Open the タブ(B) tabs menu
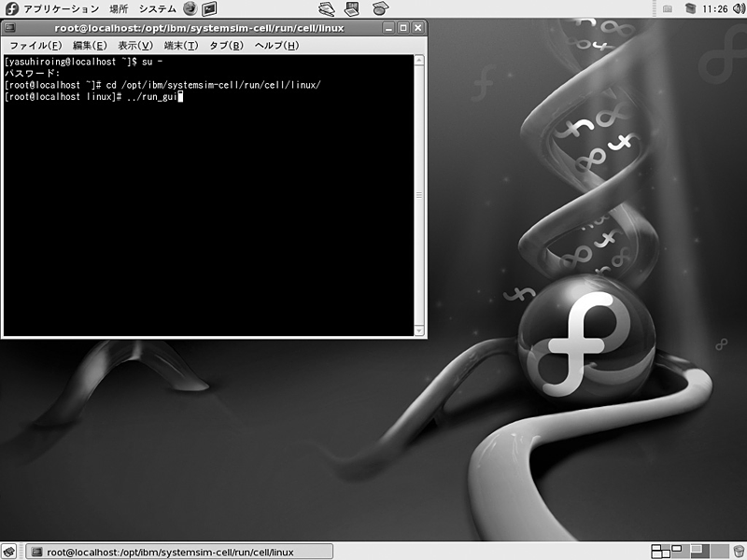Image resolution: width=747 pixels, height=560 pixels. pos(226,45)
